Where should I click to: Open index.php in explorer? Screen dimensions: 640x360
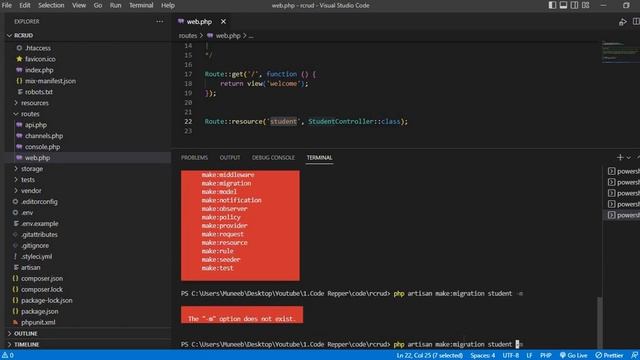[39, 70]
